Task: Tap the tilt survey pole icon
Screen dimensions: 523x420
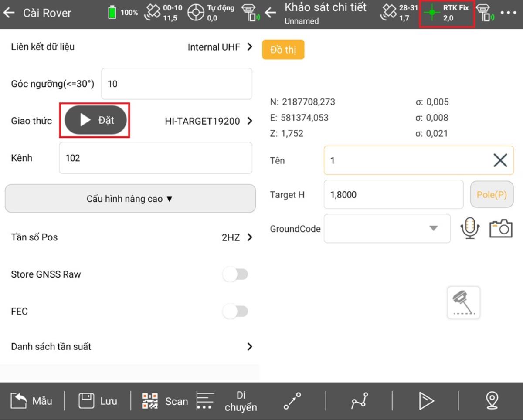Action: pos(463,303)
